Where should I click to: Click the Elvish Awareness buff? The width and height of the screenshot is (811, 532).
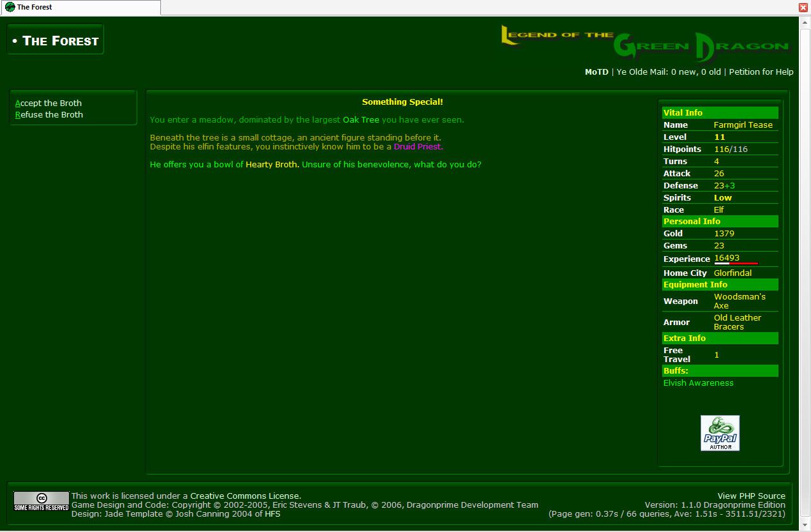pyautogui.click(x=698, y=383)
